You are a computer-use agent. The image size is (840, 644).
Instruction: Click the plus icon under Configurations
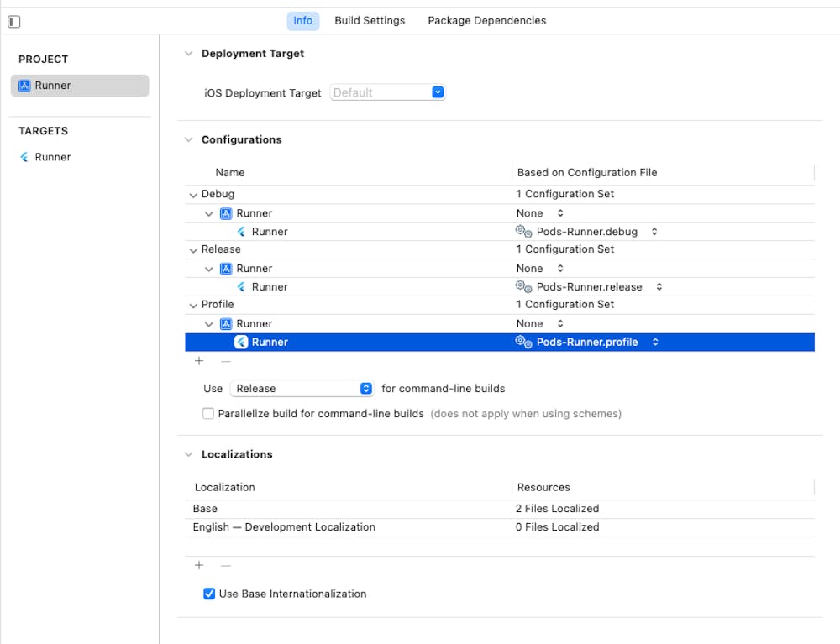pyautogui.click(x=199, y=361)
